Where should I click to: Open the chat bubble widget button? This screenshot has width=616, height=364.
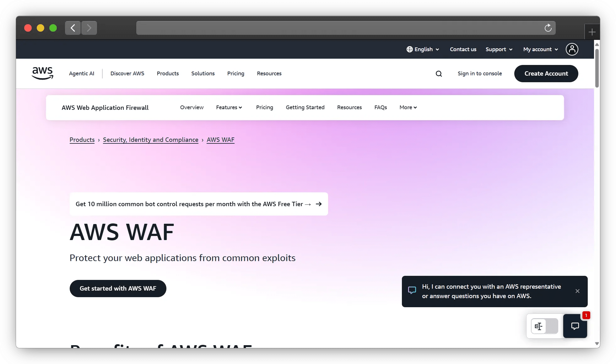click(x=575, y=326)
